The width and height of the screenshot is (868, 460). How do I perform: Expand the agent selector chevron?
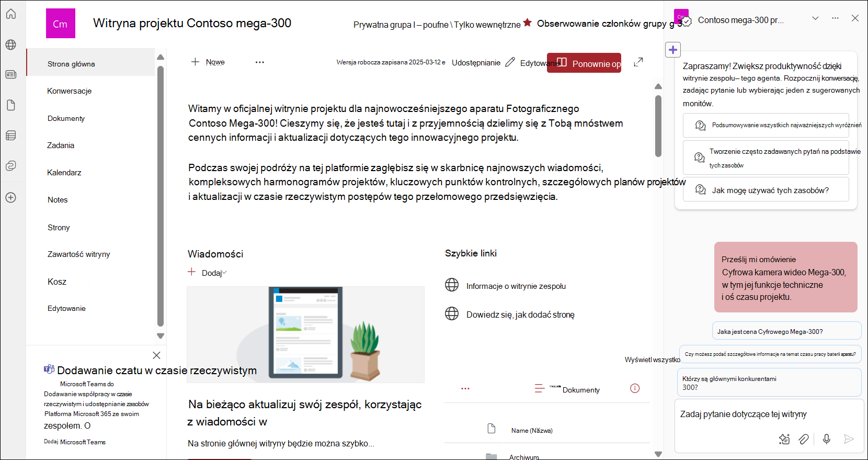point(815,18)
